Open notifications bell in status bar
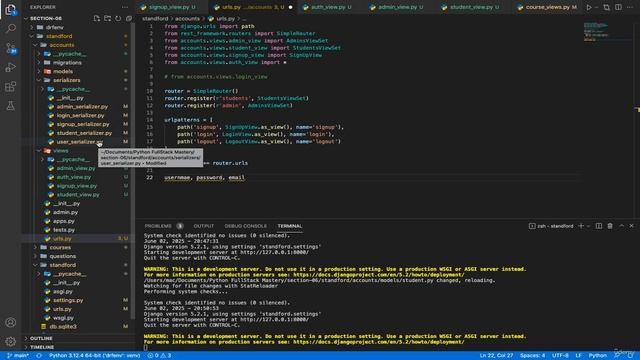Viewport: 640px width, 360px height. [x=630, y=356]
